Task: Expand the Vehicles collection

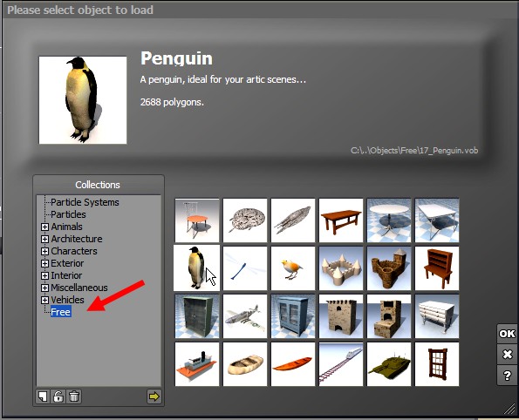Action: [x=44, y=300]
